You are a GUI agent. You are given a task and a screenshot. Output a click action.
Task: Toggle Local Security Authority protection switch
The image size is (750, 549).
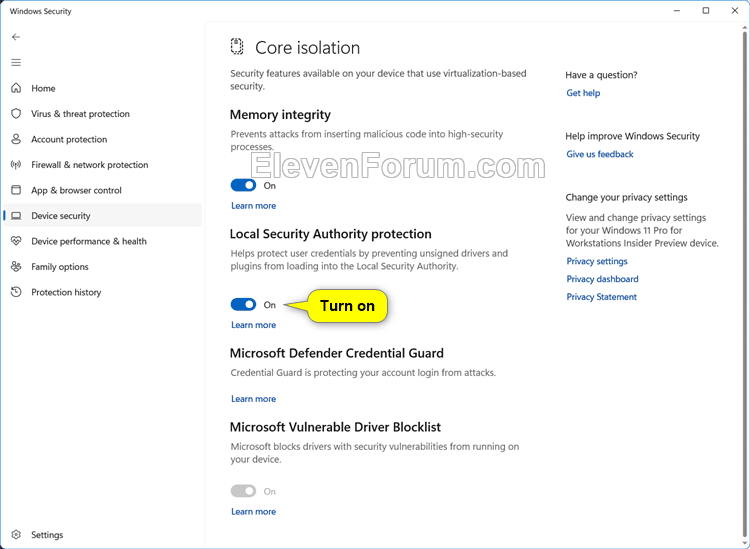[x=243, y=304]
